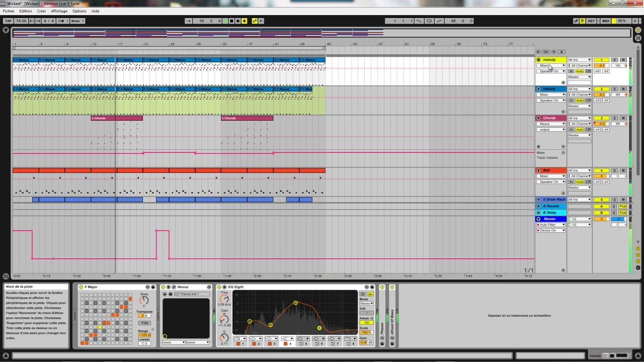This screenshot has width=644, height=362.
Task: Toggle the Fold button in F Major scale device
Action: (145, 323)
